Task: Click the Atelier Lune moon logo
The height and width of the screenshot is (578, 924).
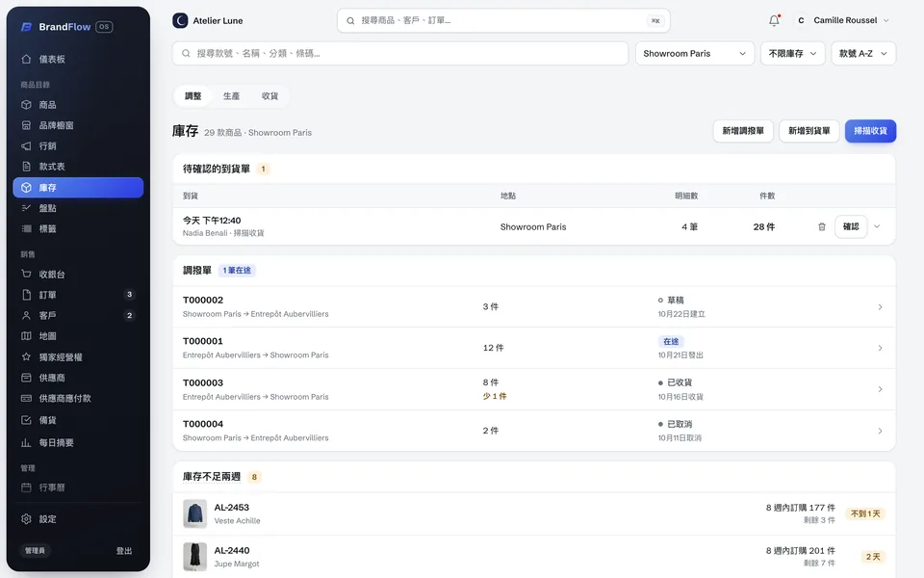Action: pyautogui.click(x=180, y=20)
